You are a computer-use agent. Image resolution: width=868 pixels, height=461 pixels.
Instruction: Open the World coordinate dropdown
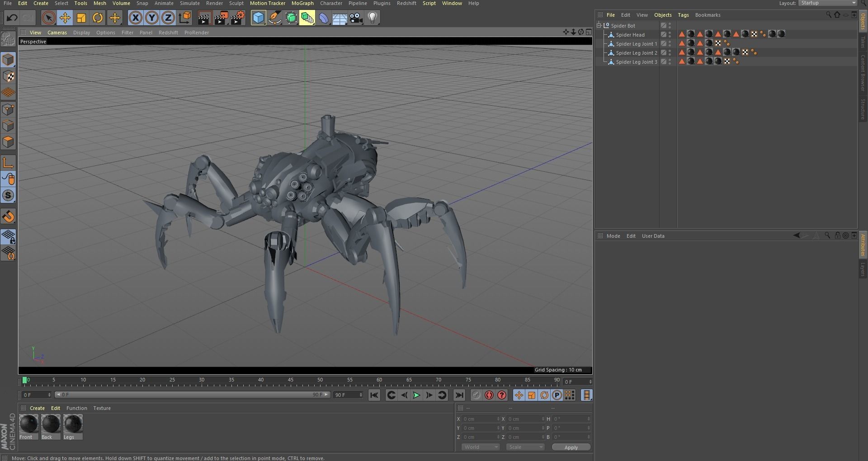click(480, 447)
